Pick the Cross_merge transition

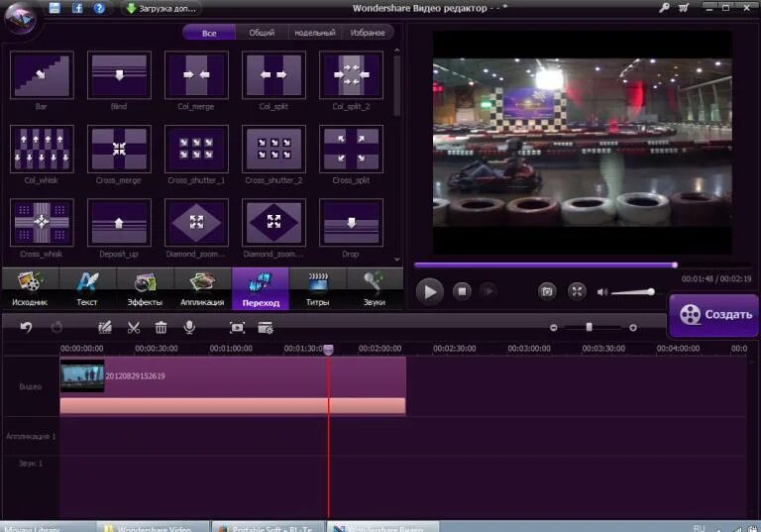119,149
